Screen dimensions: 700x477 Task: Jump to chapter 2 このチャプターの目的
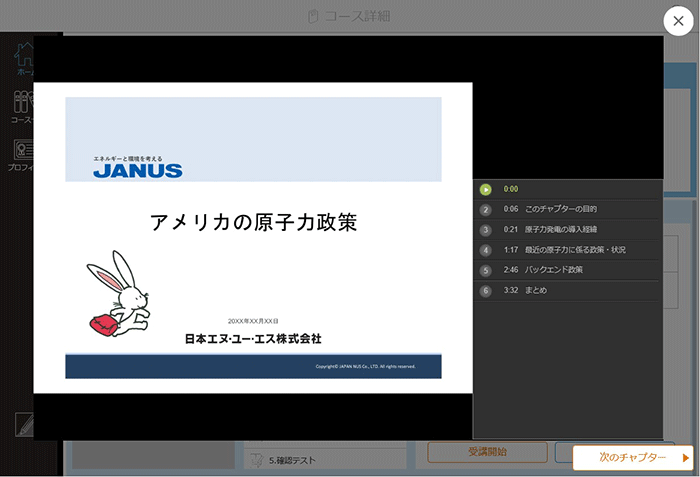tap(568, 209)
